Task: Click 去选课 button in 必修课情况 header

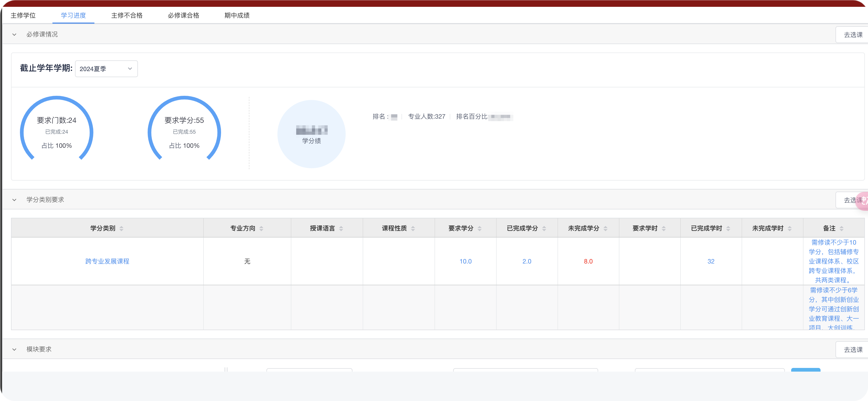Action: pos(853,35)
